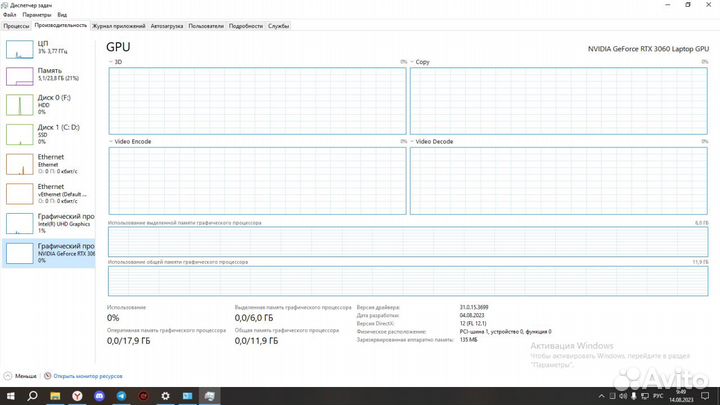720x405 pixels.
Task: Select ЦП in the performance sidebar
Action: [50, 48]
